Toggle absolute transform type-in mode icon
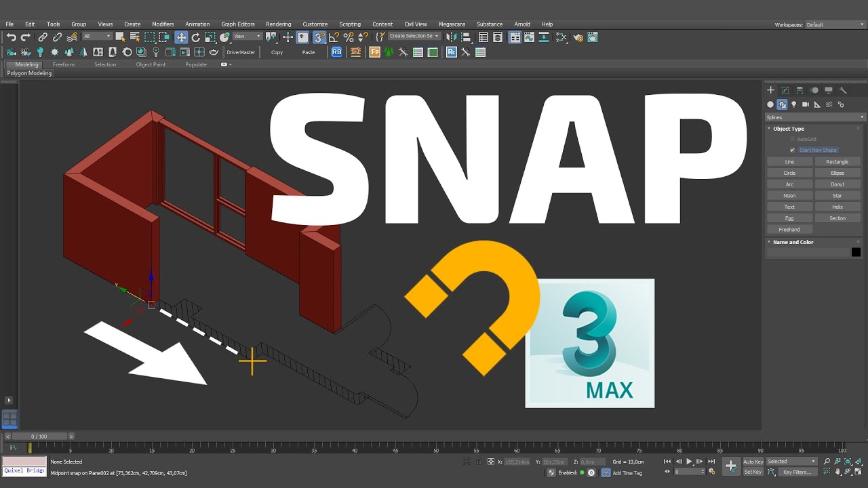The height and width of the screenshot is (488, 868). coord(491,462)
